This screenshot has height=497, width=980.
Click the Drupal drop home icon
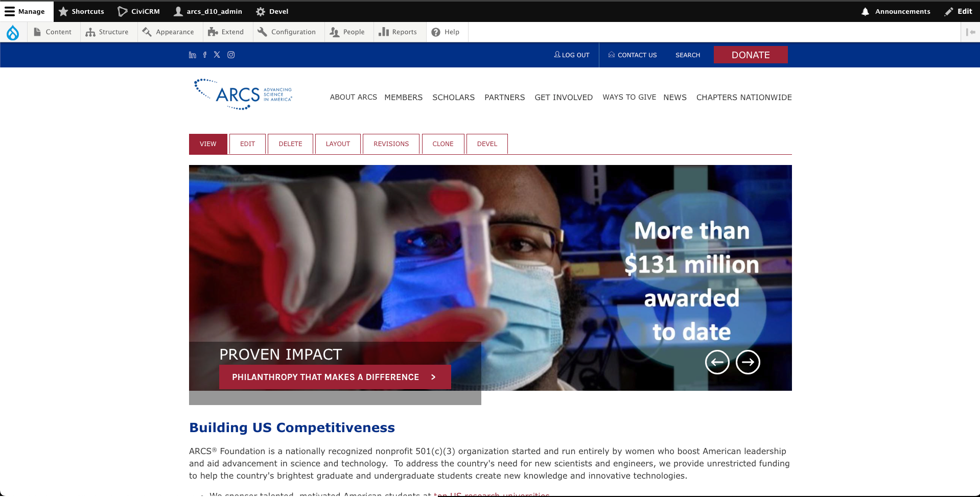13,32
